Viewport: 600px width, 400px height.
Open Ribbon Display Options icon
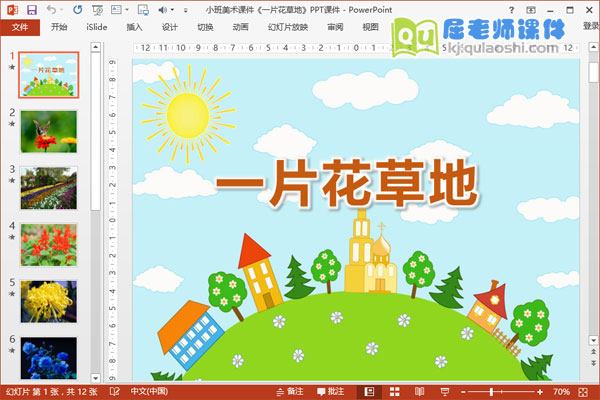tap(531, 10)
